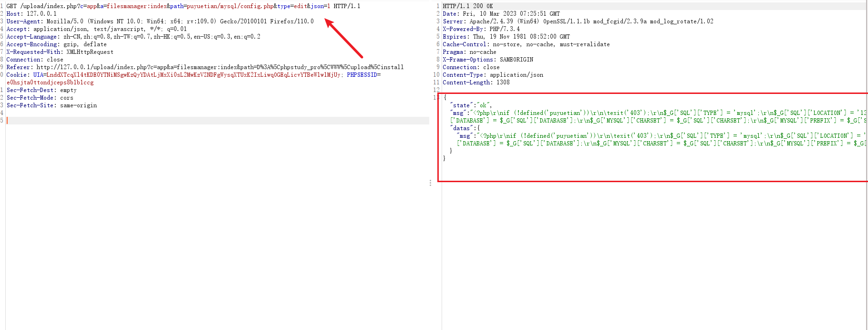Click the X-Powered-By: PHP/7.3.4 header
This screenshot has height=330, width=868.
pos(481,29)
